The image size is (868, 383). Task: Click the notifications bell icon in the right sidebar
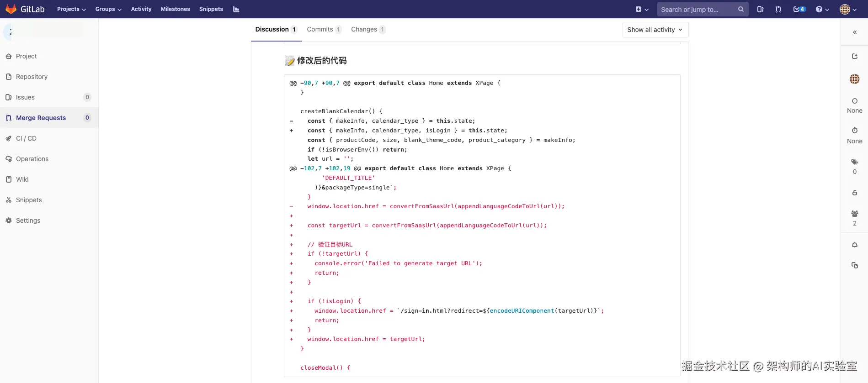(x=855, y=245)
